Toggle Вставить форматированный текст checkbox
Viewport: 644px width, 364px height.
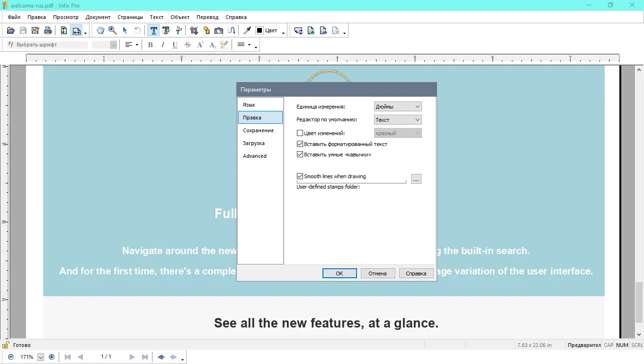(x=300, y=144)
